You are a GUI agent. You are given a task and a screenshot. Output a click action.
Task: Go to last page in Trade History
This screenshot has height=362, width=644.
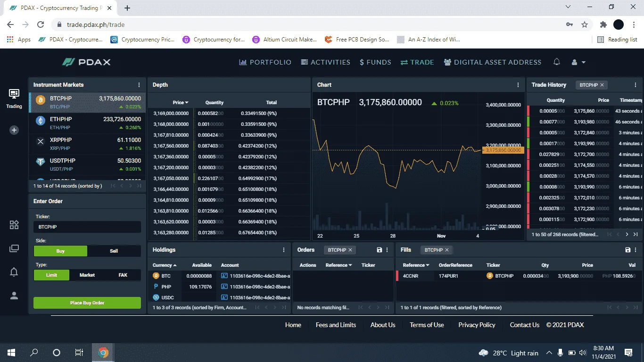coord(636,234)
